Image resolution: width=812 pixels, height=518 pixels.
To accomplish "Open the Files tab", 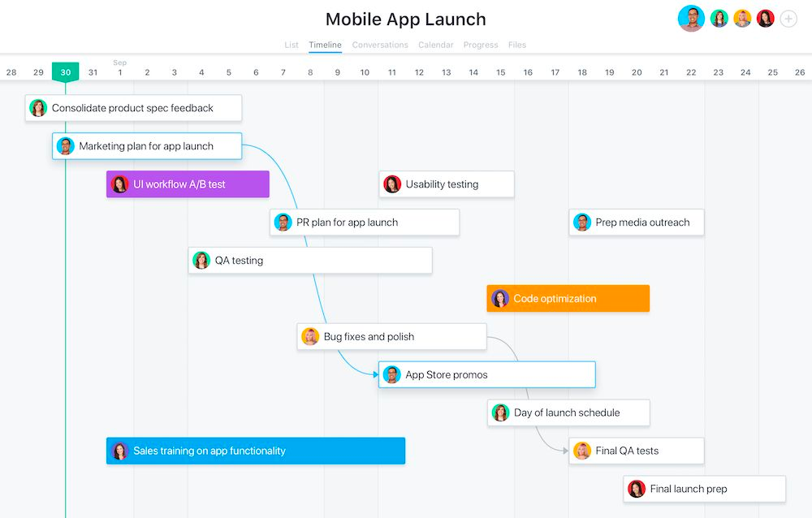I will tap(516, 45).
